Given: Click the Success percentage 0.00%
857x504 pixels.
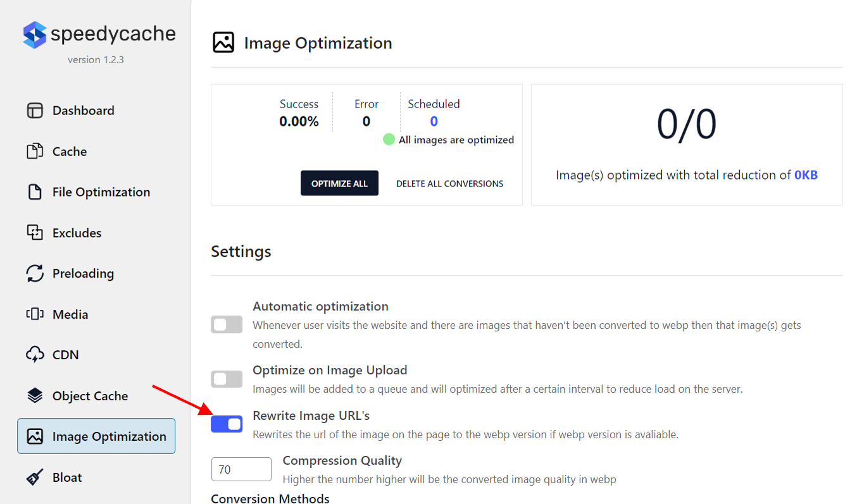Looking at the screenshot, I should tap(299, 121).
